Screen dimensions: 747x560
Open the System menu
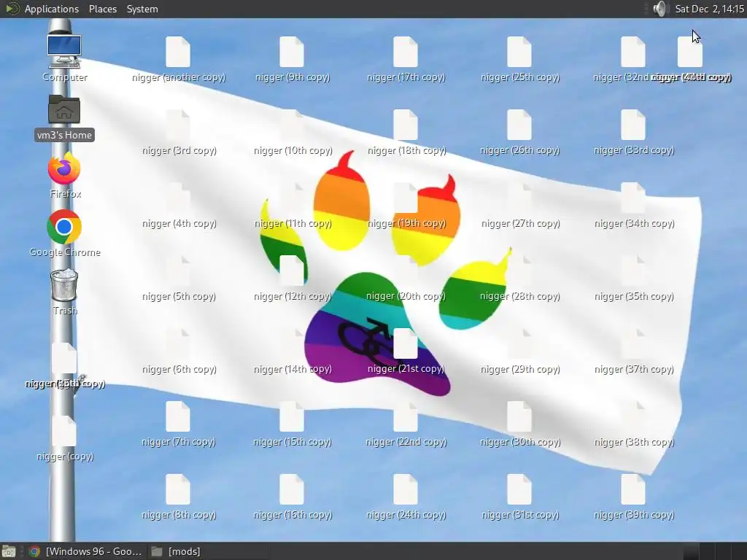(142, 9)
